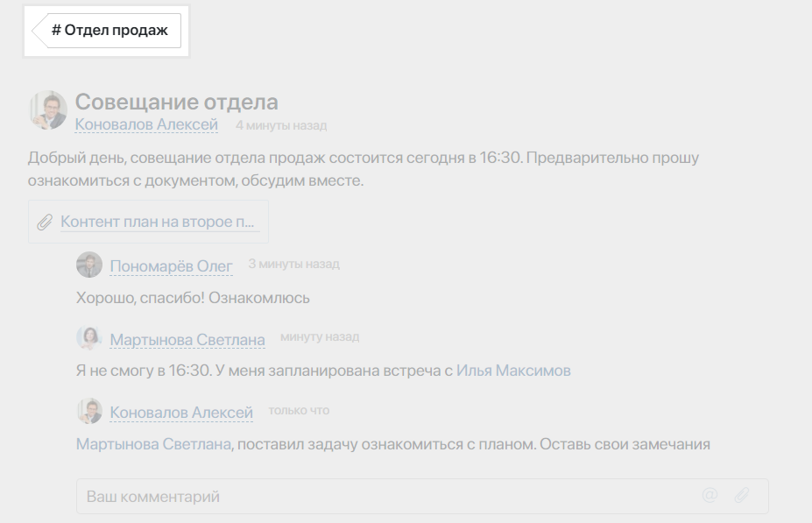
Task: Open the Мартынова Светлана mention in the last comment
Action: click(x=153, y=444)
